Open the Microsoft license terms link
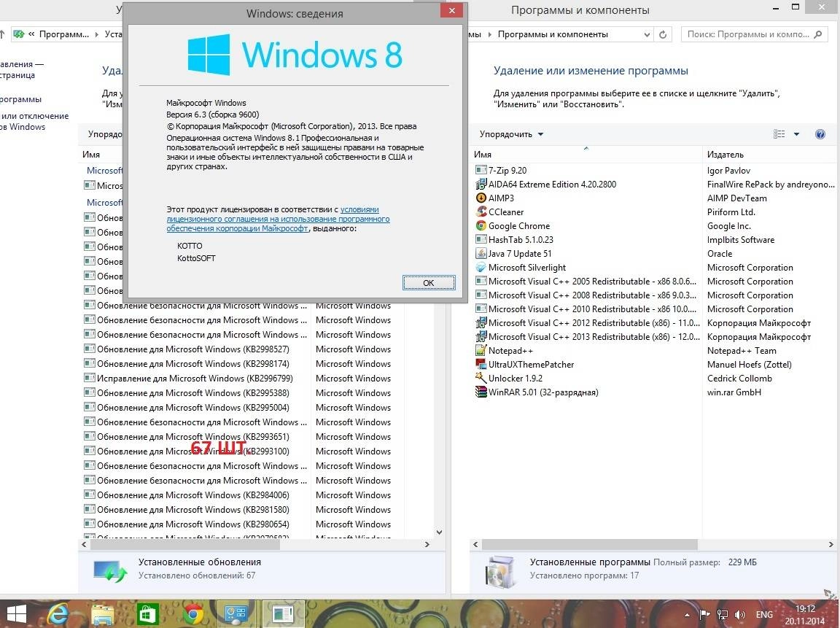The image size is (840, 628). pyautogui.click(x=278, y=219)
